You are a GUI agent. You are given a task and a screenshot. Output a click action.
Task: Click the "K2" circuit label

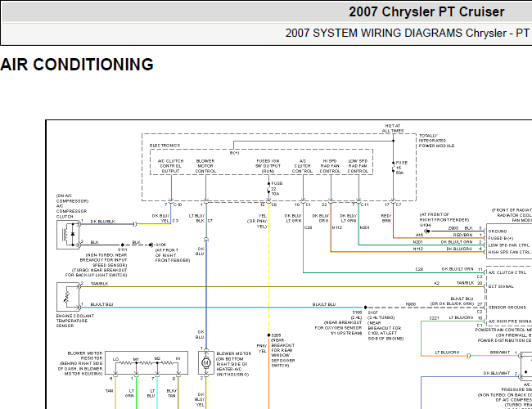tap(437, 283)
